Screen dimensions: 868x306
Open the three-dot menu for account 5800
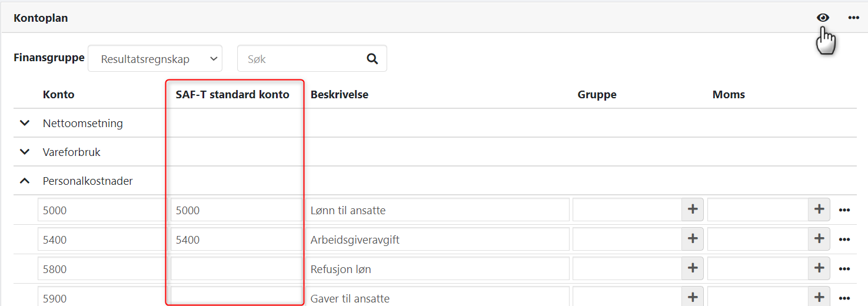[844, 269]
